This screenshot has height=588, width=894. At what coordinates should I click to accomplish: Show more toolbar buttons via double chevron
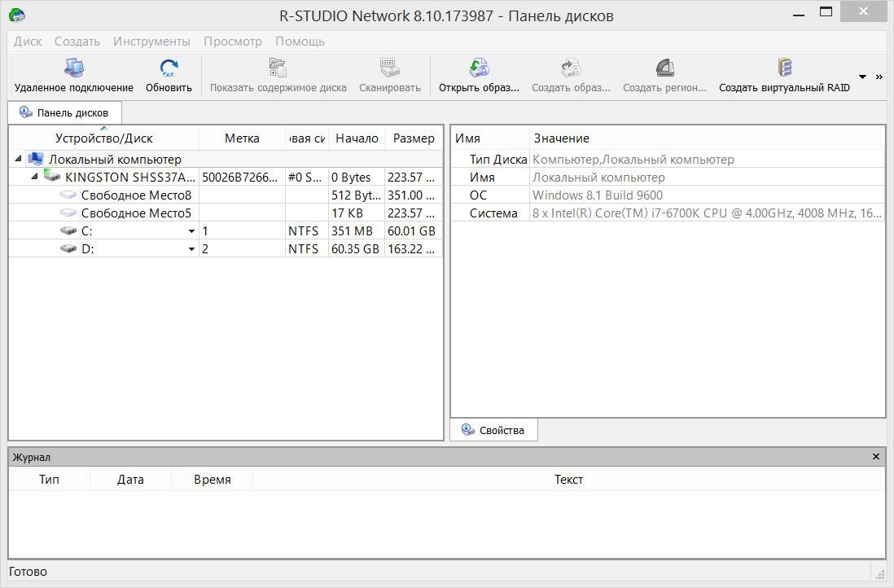879,77
